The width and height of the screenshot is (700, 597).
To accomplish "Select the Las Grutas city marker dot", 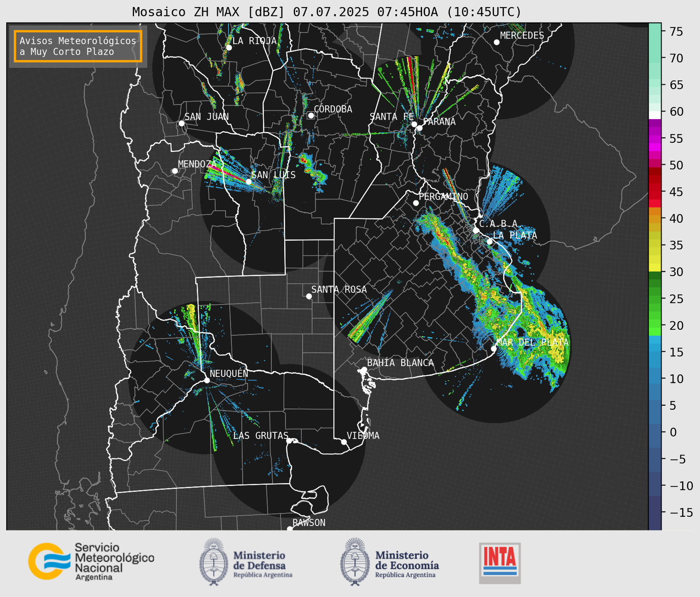I will point(289,440).
